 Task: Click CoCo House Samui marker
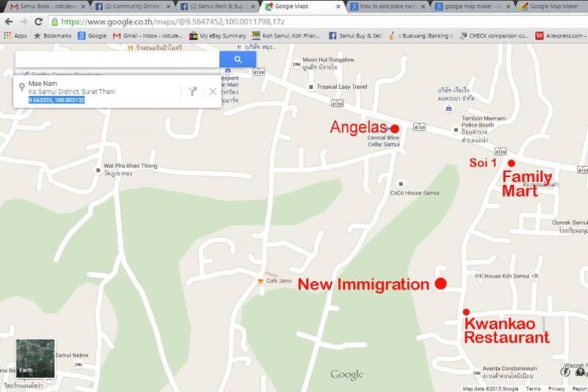(401, 184)
